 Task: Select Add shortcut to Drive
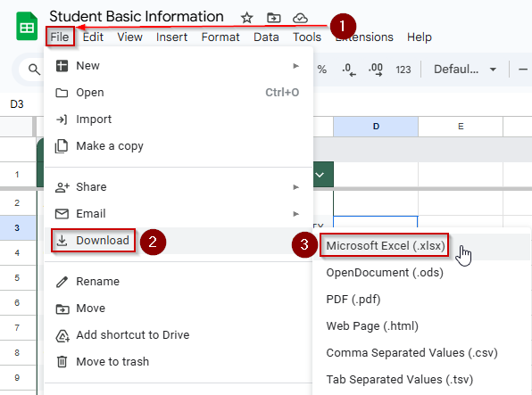coord(179,335)
